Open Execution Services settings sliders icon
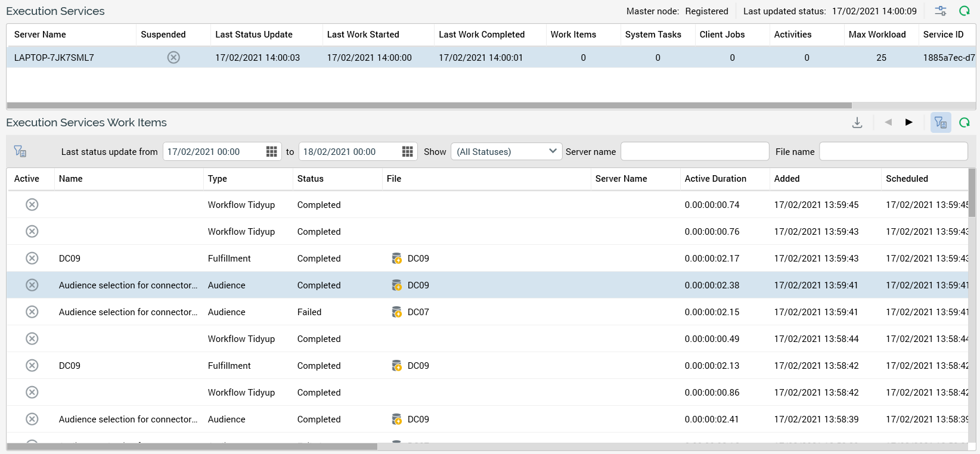The image size is (980, 454). pyautogui.click(x=940, y=11)
